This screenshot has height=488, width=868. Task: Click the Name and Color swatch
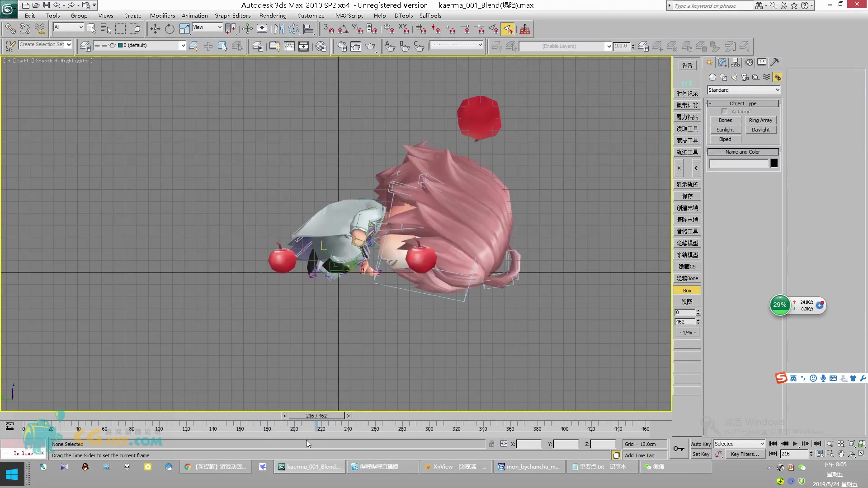pyautogui.click(x=773, y=163)
